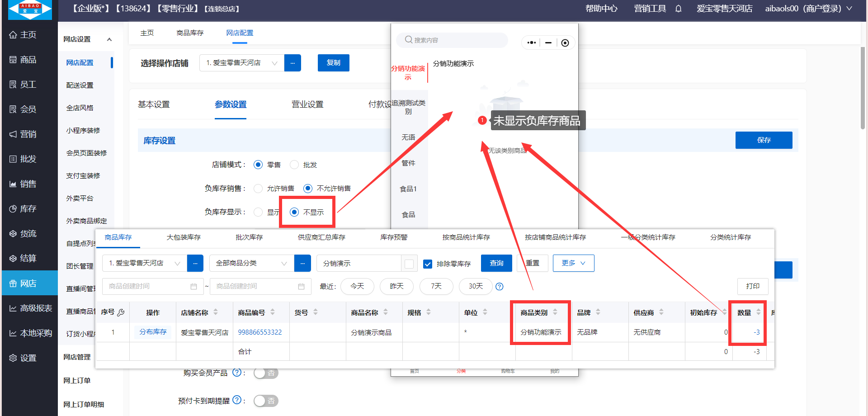The image size is (868, 416).
Task: Open the mini-program three-dots menu
Action: (532, 43)
